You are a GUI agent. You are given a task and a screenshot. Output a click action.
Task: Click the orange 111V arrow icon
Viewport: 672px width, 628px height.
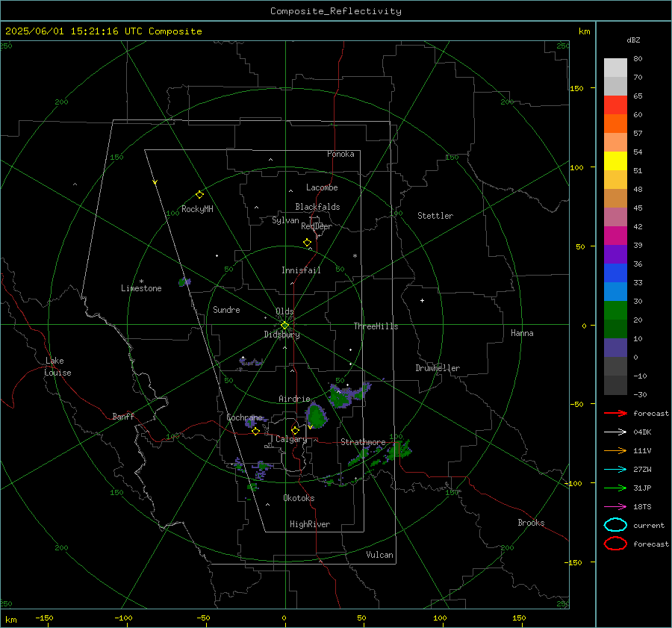click(615, 450)
